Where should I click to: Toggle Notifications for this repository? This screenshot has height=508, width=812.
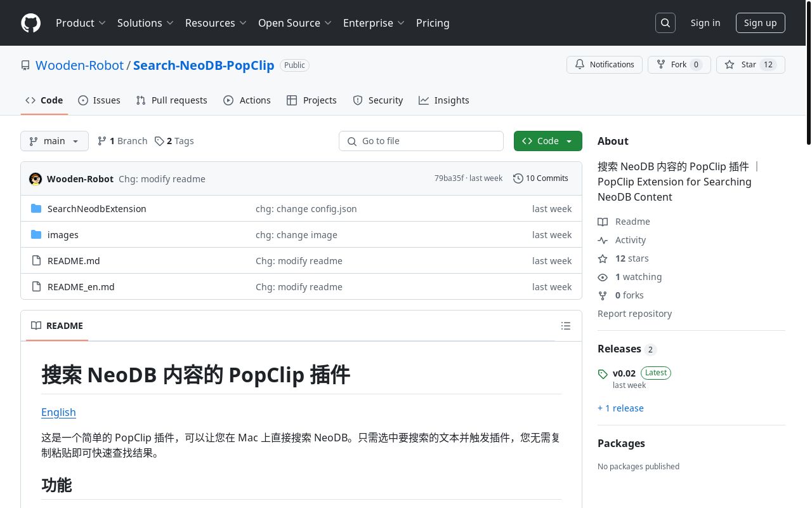pos(604,64)
